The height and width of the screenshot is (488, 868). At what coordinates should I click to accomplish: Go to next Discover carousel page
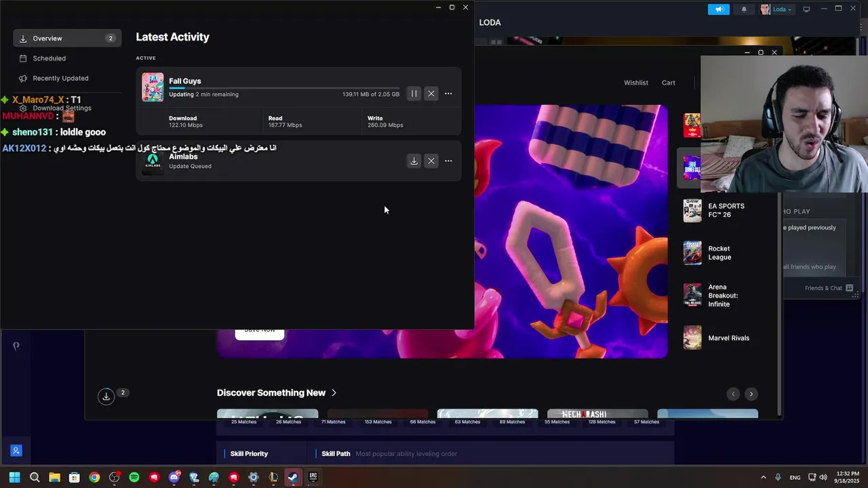coord(751,394)
